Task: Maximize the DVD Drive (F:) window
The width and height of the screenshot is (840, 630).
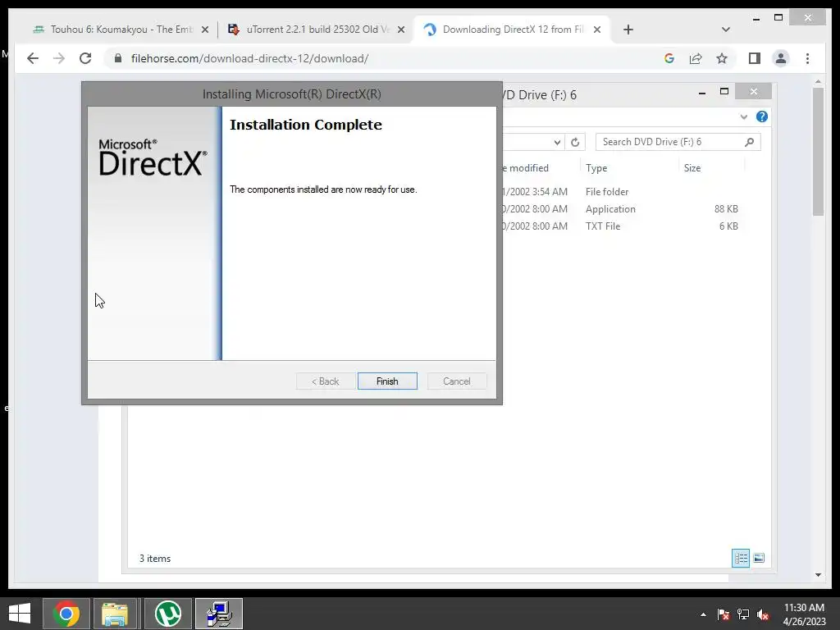Action: (724, 92)
